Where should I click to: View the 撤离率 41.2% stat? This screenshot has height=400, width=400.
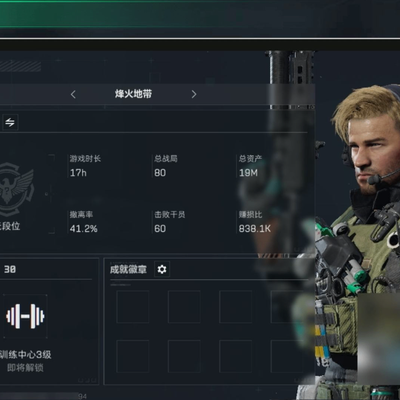(83, 222)
